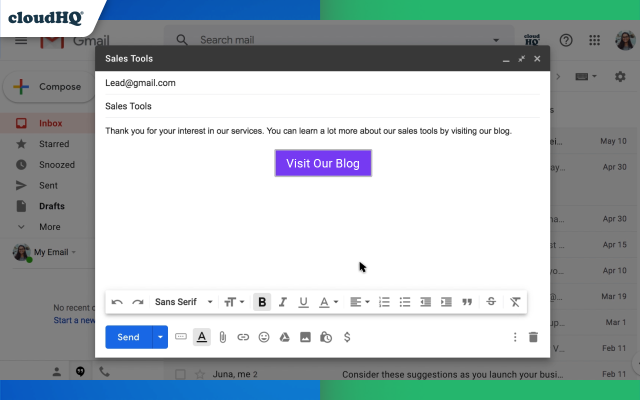Open the phone calls tab
This screenshot has width=640, height=400.
point(104,371)
